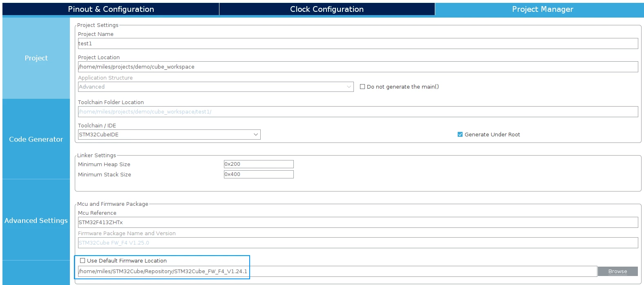
Task: Uncheck Generate Under Root
Action: pyautogui.click(x=460, y=134)
